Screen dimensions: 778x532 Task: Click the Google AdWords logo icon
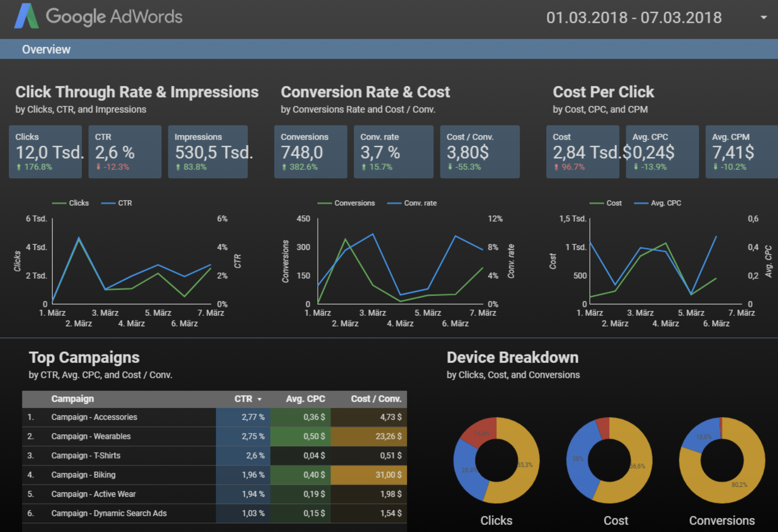click(26, 16)
